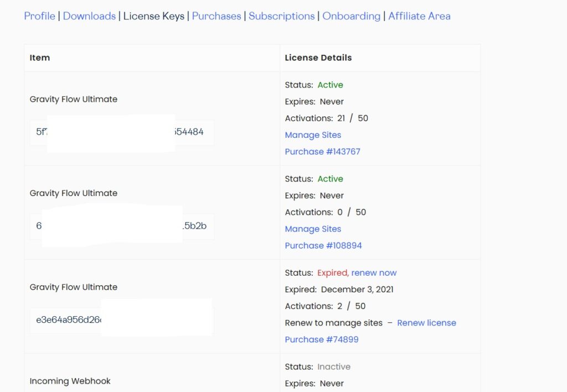
Task: Open the Affiliate Area
Action: tap(419, 16)
